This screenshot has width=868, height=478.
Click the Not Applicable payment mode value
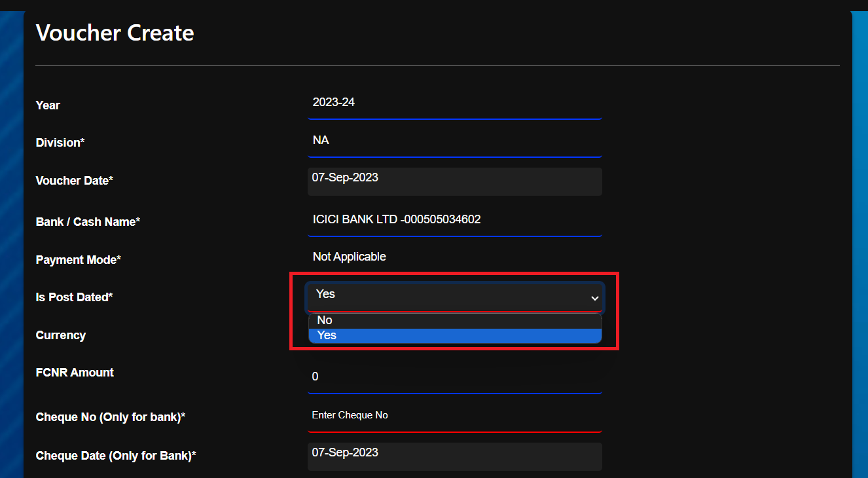[x=350, y=257]
